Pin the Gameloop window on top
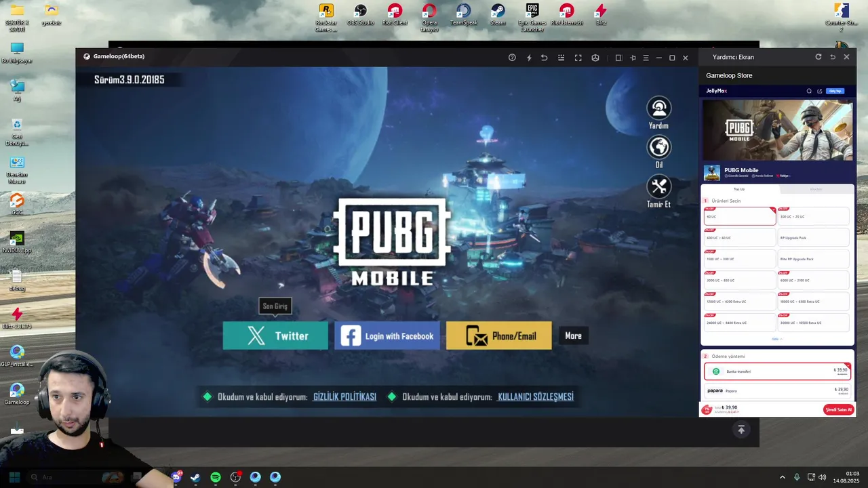Image resolution: width=868 pixels, height=488 pixels. tap(633, 58)
